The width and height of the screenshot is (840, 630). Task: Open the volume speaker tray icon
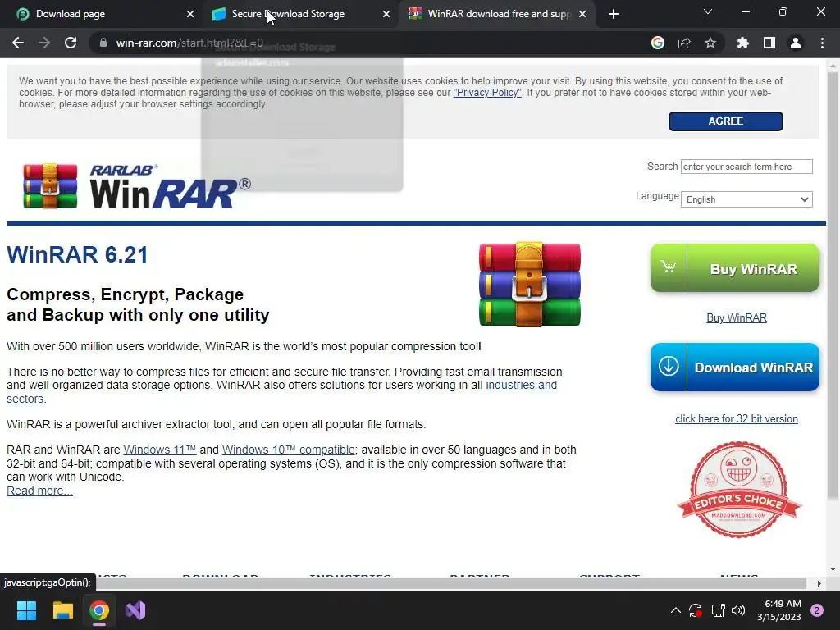pyautogui.click(x=738, y=610)
